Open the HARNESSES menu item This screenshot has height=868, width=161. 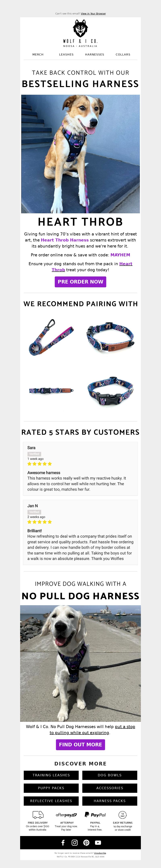pos(95,54)
